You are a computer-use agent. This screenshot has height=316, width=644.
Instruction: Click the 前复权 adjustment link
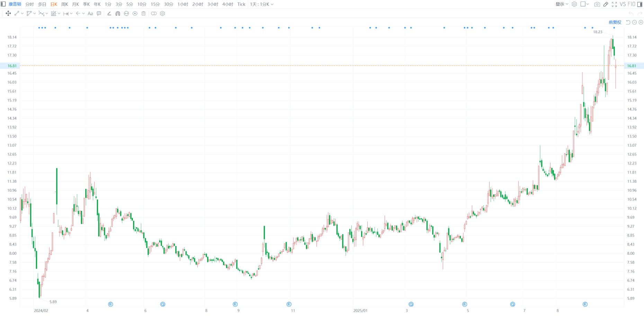point(615,22)
